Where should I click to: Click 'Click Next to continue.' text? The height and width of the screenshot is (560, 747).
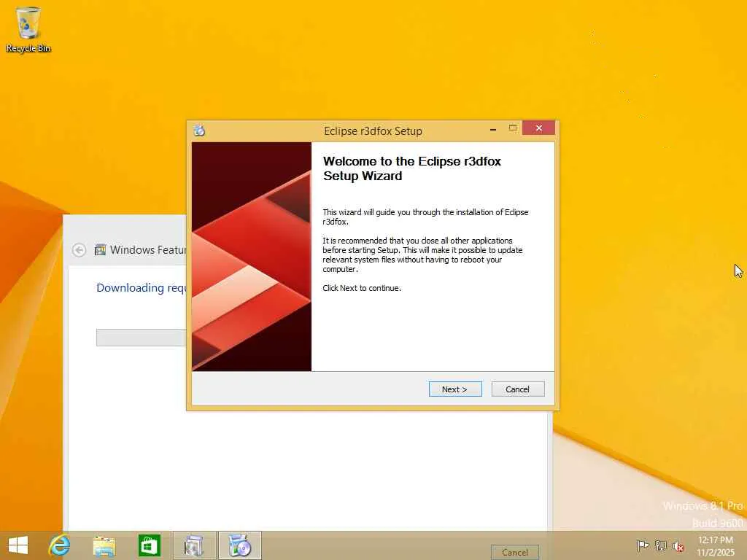click(362, 288)
